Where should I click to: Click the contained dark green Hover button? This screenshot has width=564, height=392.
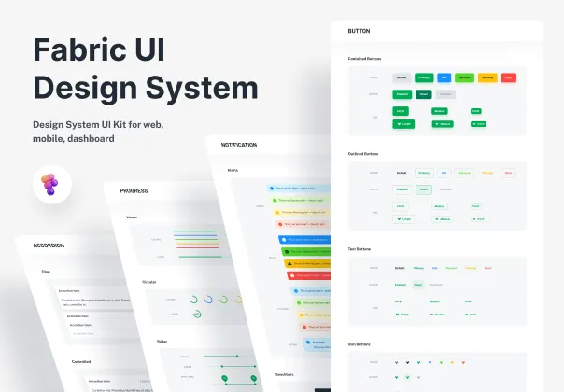(424, 94)
